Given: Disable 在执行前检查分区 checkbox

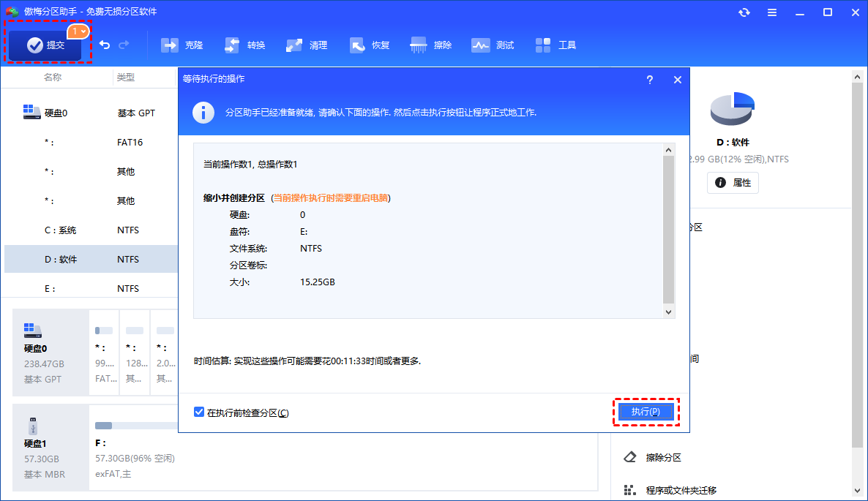Looking at the screenshot, I should click(199, 412).
